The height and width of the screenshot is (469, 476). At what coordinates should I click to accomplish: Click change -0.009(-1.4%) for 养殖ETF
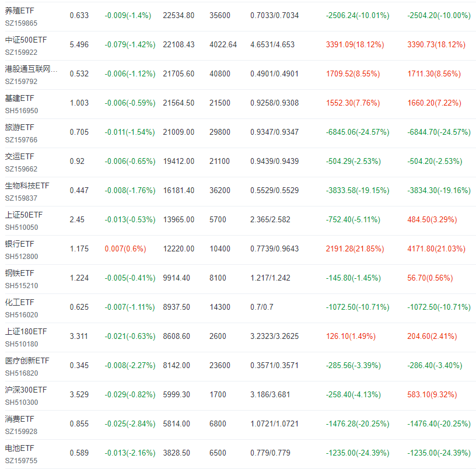128,15
